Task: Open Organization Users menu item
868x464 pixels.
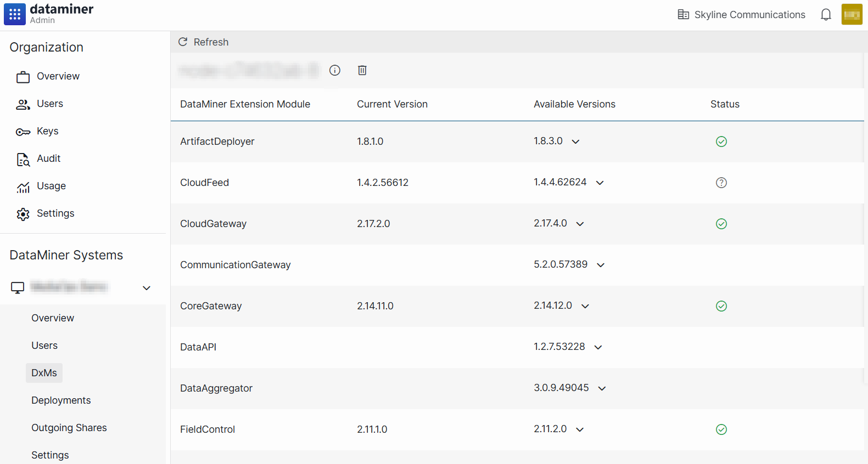Action: pos(50,104)
